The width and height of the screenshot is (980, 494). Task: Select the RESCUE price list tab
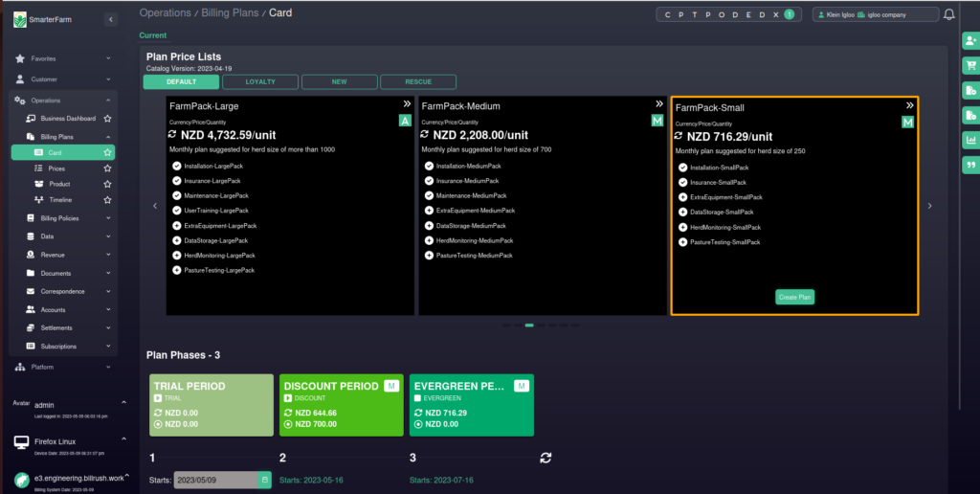click(418, 82)
